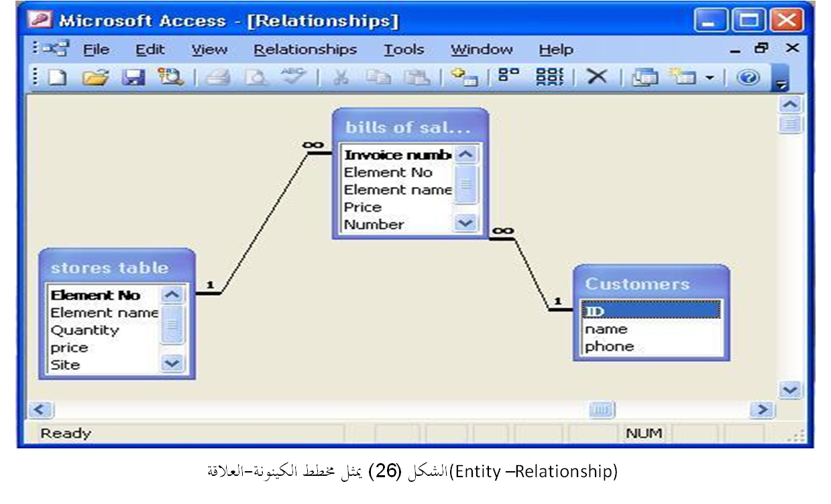Click the Database Window toolbar icon
The width and height of the screenshot is (831, 504).
pyautogui.click(x=647, y=78)
